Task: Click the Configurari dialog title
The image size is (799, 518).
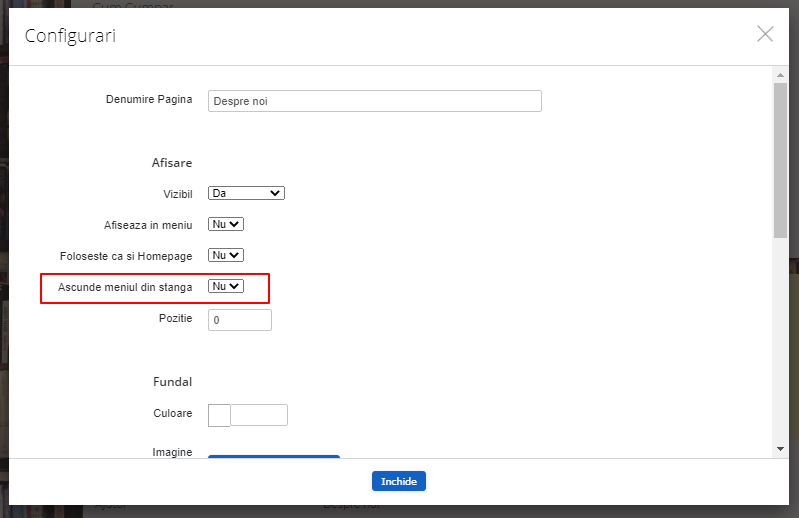Action: coord(70,36)
